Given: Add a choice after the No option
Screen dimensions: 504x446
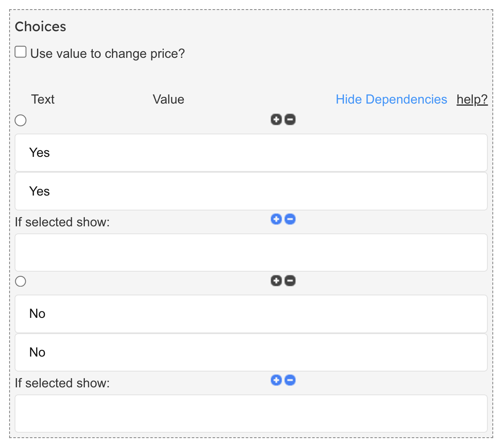Looking at the screenshot, I should [x=276, y=281].
